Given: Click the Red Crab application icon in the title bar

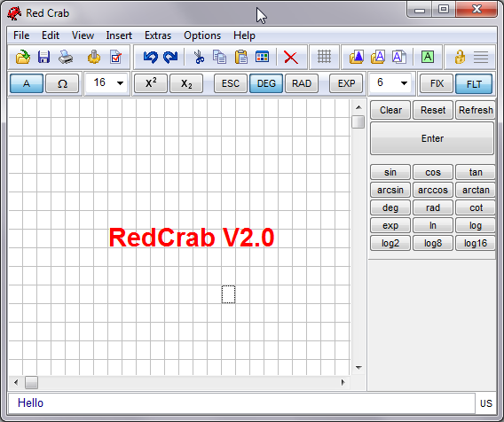Looking at the screenshot, I should [x=14, y=13].
